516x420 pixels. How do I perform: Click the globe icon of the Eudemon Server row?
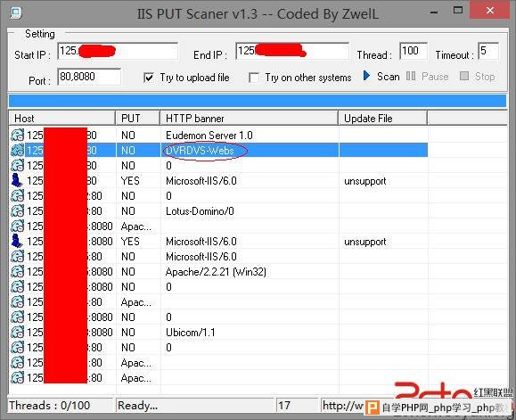point(17,135)
